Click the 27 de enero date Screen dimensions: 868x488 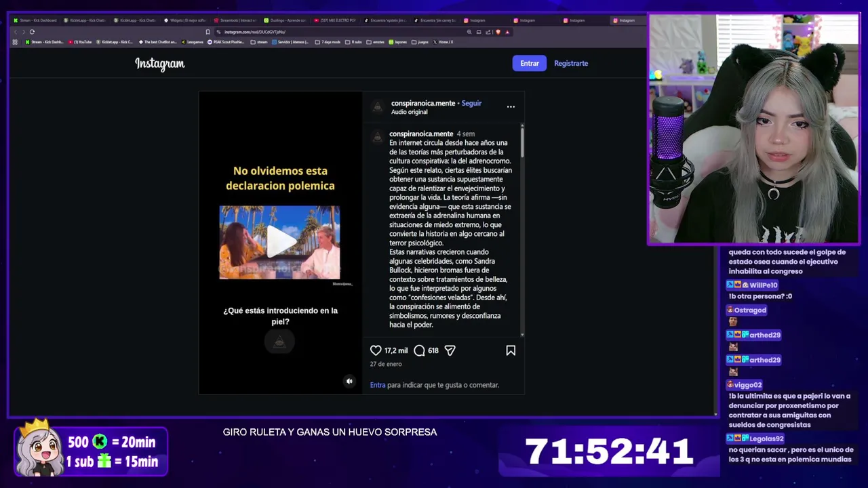tap(386, 364)
